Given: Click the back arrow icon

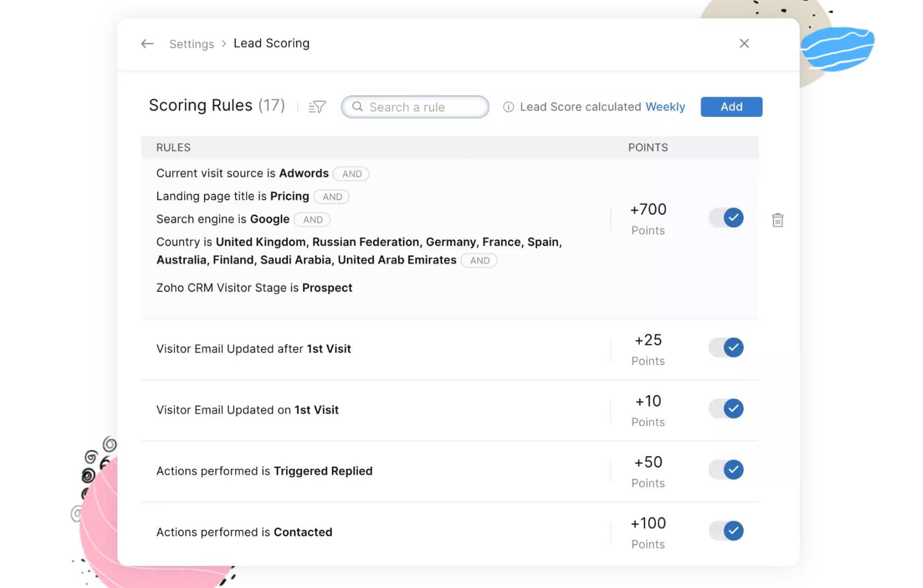Looking at the screenshot, I should pos(147,44).
